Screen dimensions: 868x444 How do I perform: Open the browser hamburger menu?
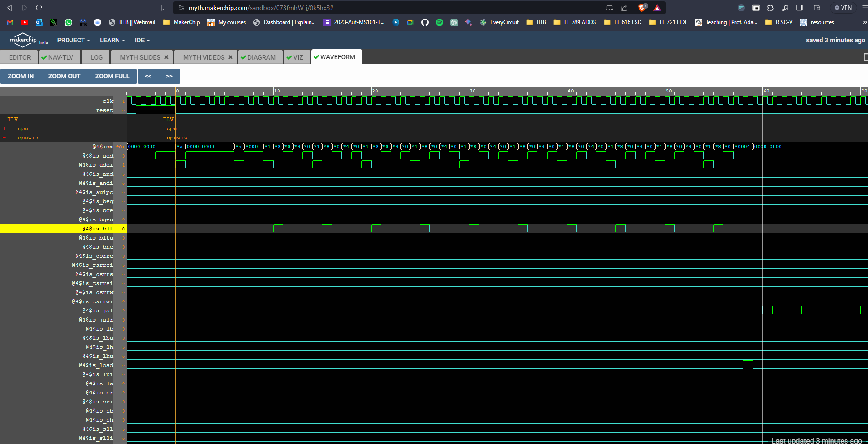864,8
